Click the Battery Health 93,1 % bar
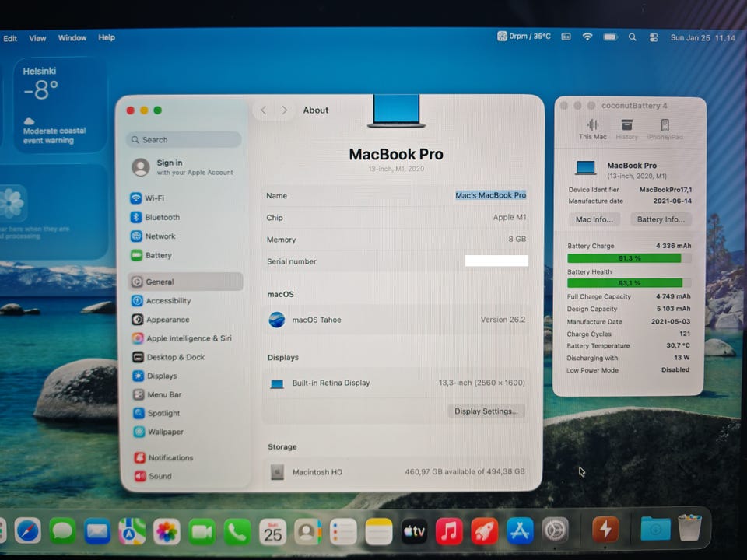The height and width of the screenshot is (560, 747). 629,283
